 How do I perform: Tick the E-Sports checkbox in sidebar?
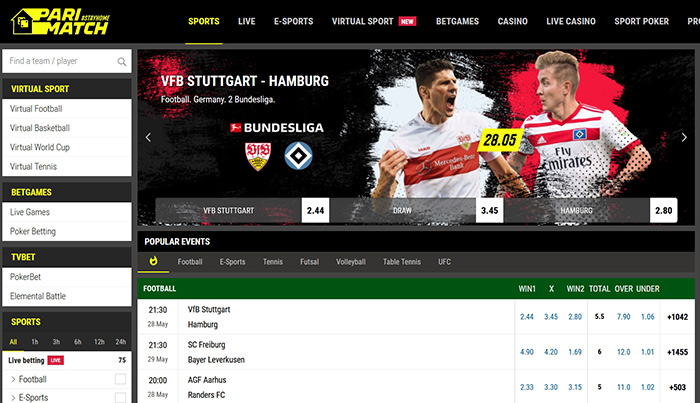120,397
